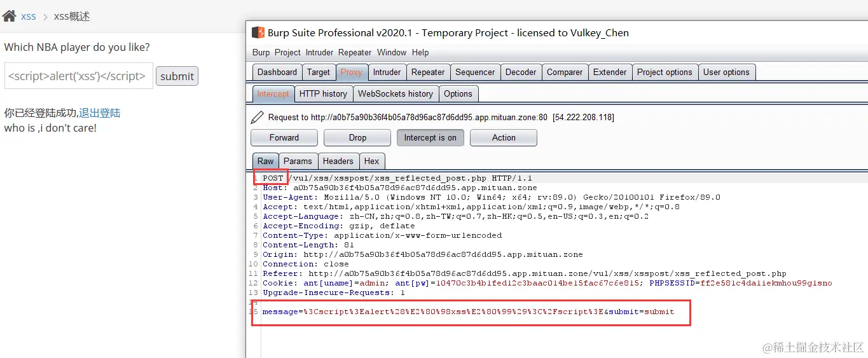Image resolution: width=868 pixels, height=358 pixels.
Task: Click the xss概述 breadcrumb item
Action: (72, 17)
